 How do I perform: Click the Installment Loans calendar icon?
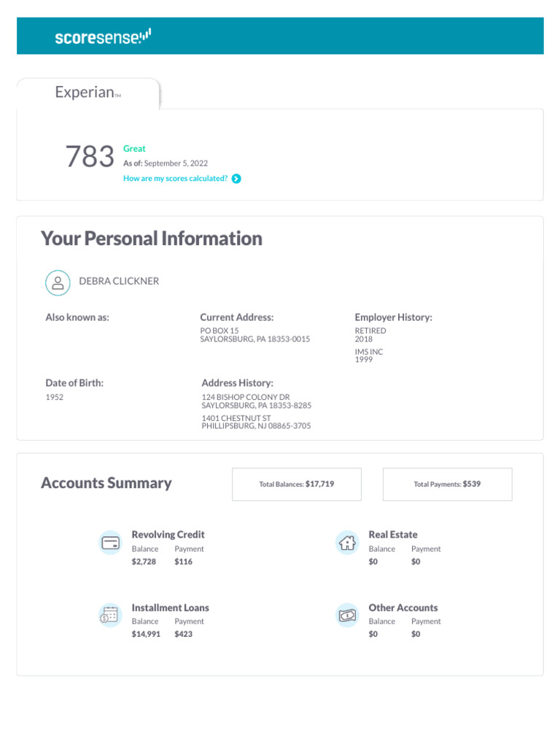click(110, 615)
